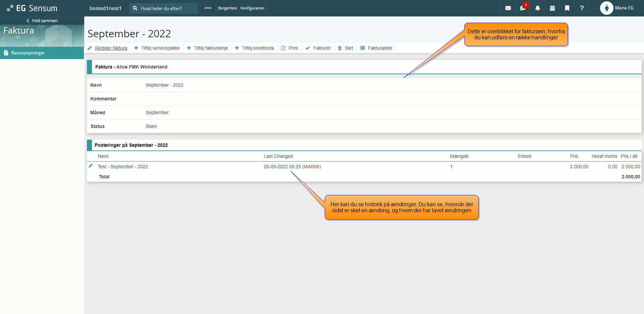Click Test - September - 2022 row name

tap(123, 167)
